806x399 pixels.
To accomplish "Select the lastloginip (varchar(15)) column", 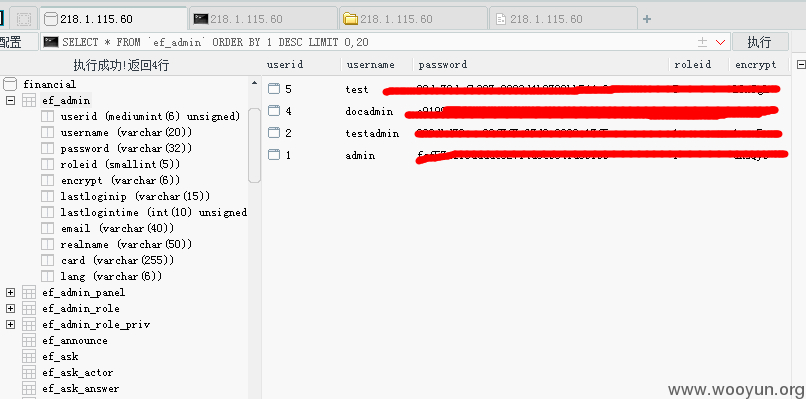I will coord(135,196).
